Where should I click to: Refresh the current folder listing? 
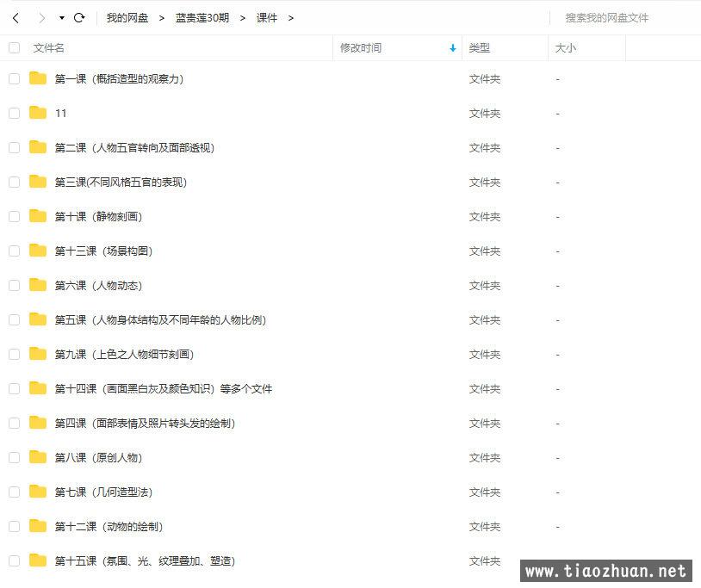tap(79, 17)
